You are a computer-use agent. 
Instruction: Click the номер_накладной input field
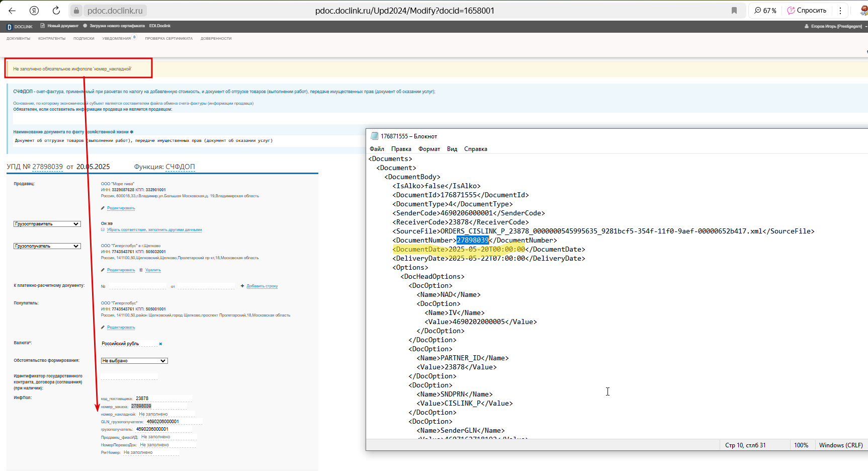[166, 414]
